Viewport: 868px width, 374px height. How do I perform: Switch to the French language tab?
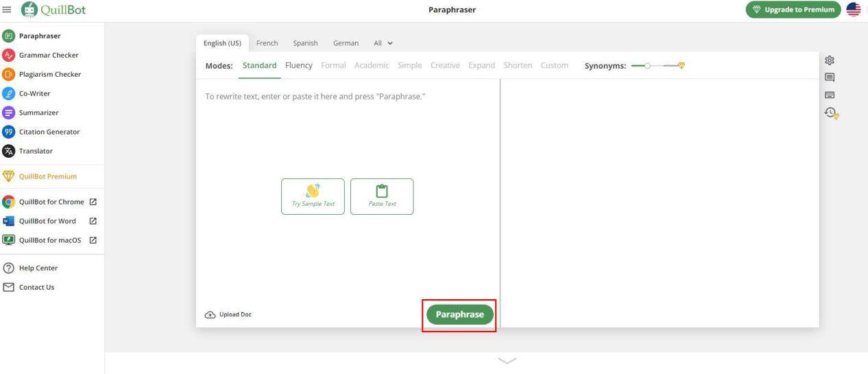pyautogui.click(x=267, y=43)
